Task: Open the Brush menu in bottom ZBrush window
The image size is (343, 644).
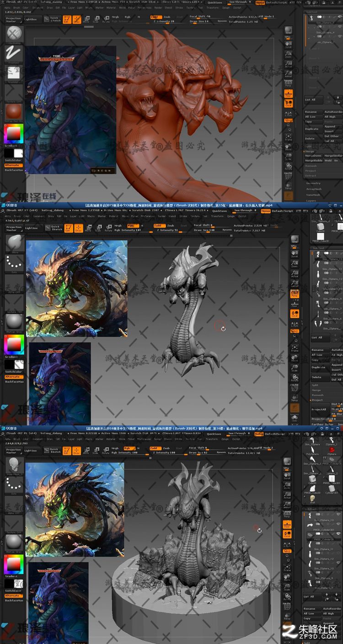Action: 16,439
